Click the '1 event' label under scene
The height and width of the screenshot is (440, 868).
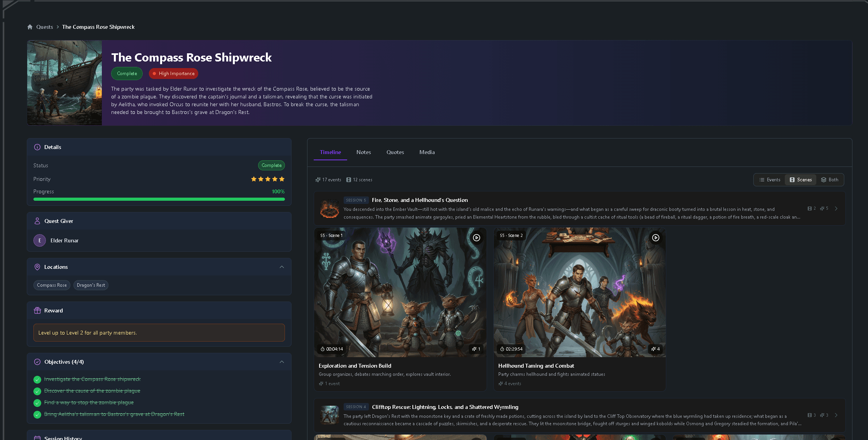pyautogui.click(x=329, y=384)
